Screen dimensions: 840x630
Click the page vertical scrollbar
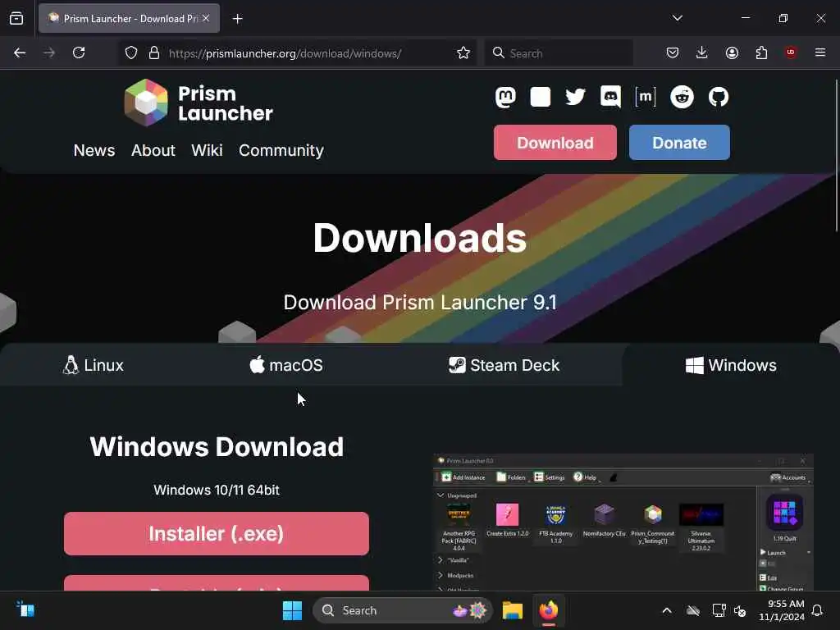836,155
